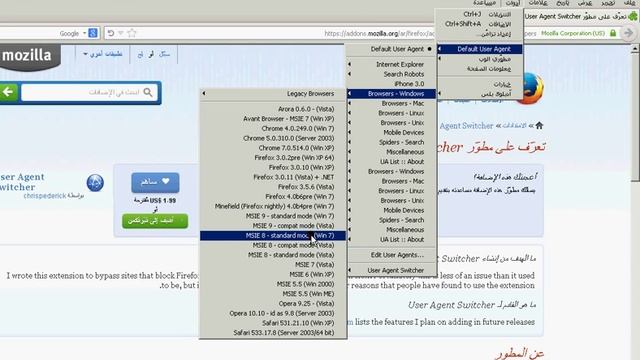Click the scrollbar up arrow
Viewport: 640px width, 360px height.
(x=635, y=49)
